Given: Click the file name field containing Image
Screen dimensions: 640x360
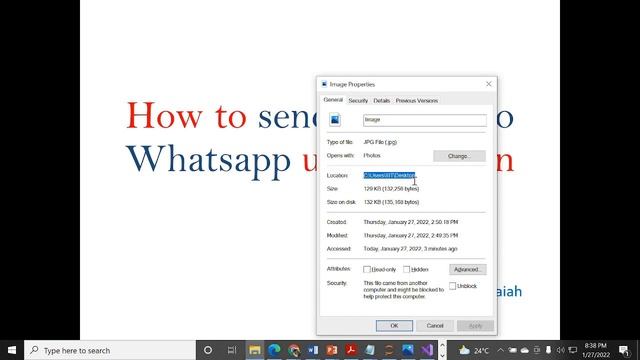Looking at the screenshot, I should coord(425,120).
